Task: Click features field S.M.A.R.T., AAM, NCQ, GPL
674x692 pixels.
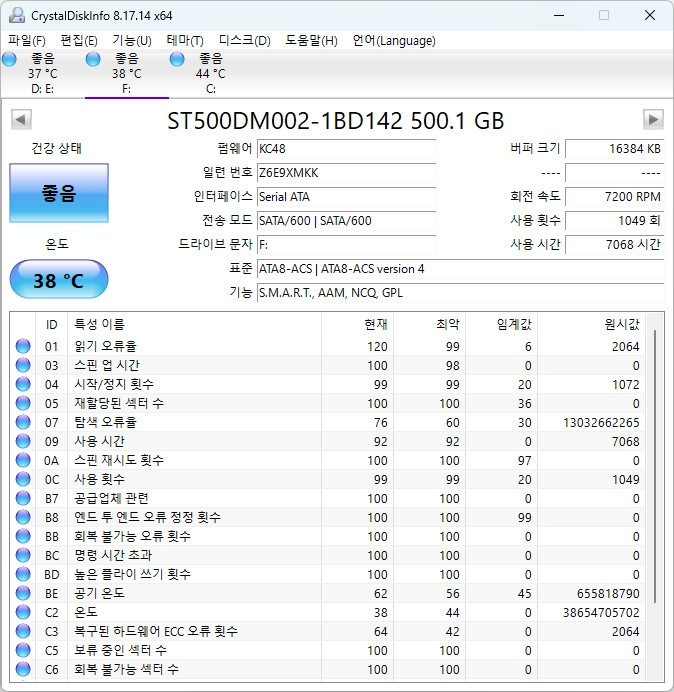Action: pos(460,293)
